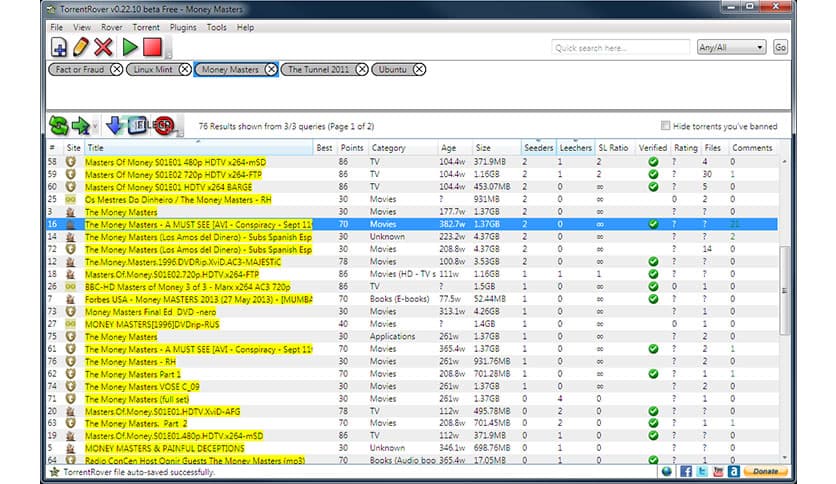Click the red ban torrent icon

coord(163,126)
